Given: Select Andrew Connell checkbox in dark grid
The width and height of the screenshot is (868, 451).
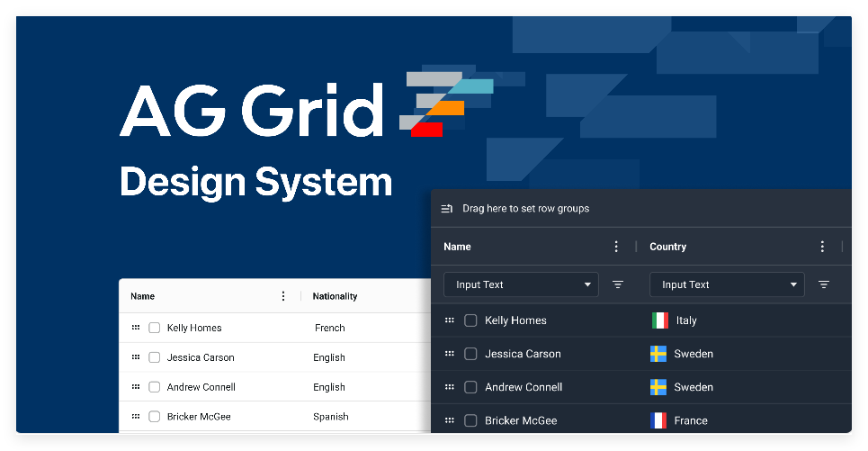Looking at the screenshot, I should (x=470, y=387).
